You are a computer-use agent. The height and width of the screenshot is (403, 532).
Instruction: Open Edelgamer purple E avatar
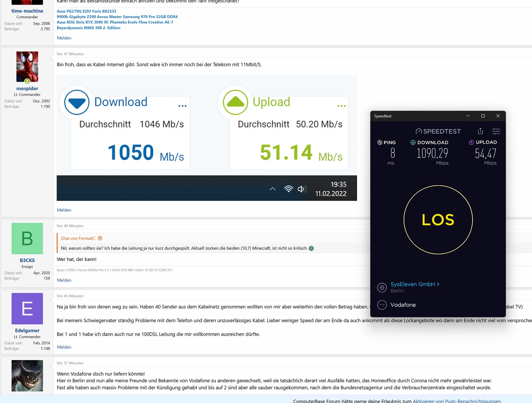[27, 309]
